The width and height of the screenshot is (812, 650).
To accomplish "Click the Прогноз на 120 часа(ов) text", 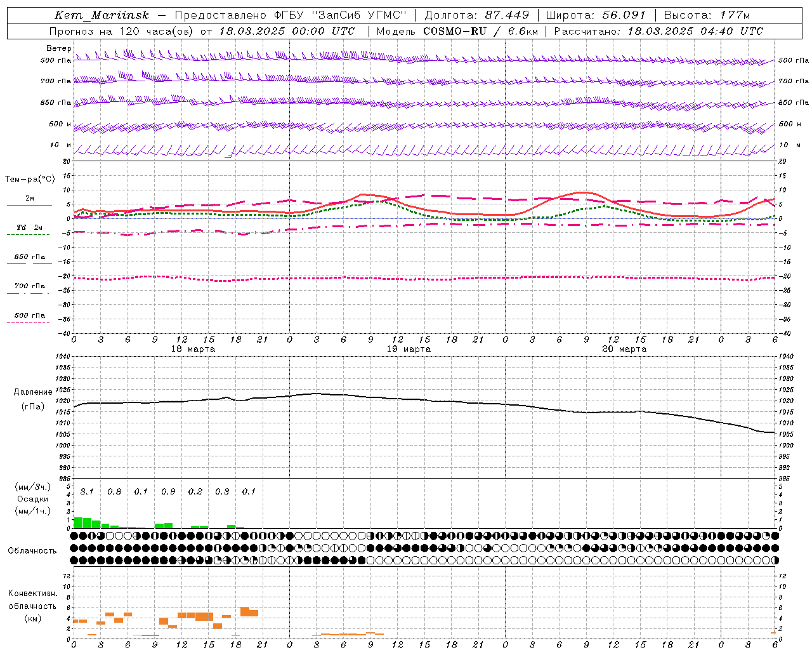I will tap(122, 31).
